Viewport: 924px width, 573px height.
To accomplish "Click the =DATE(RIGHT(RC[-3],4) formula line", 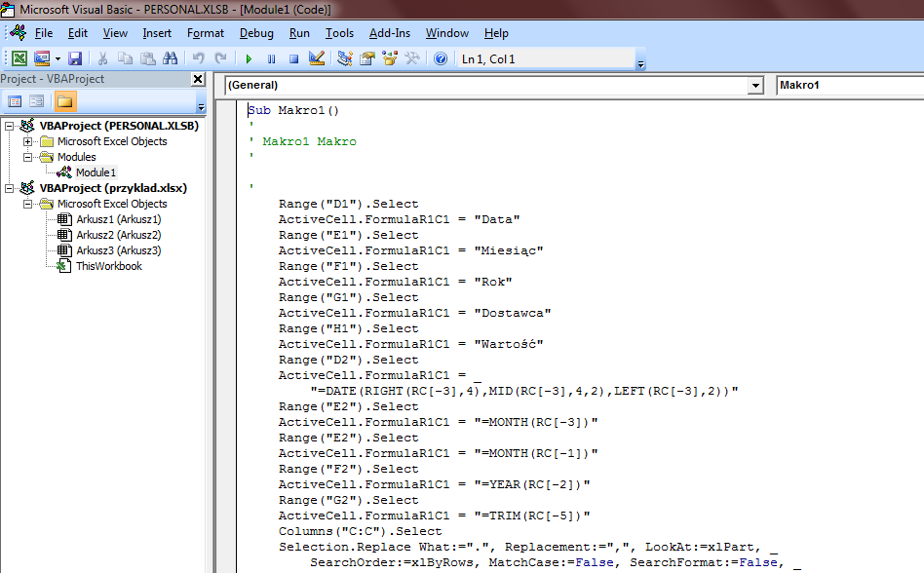I will (523, 391).
